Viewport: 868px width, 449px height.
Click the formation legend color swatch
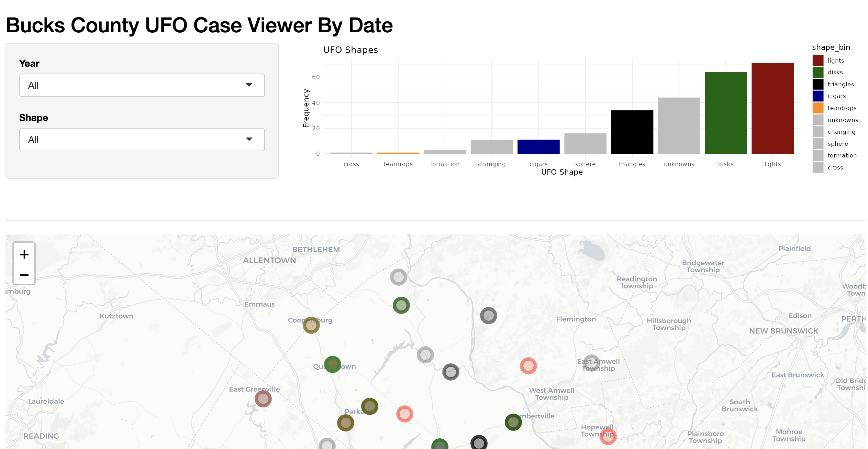(x=818, y=155)
